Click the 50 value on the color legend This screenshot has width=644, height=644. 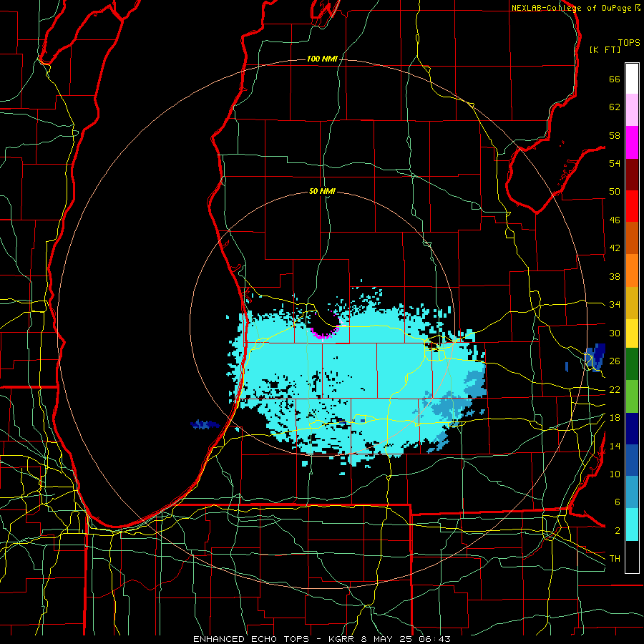click(615, 192)
